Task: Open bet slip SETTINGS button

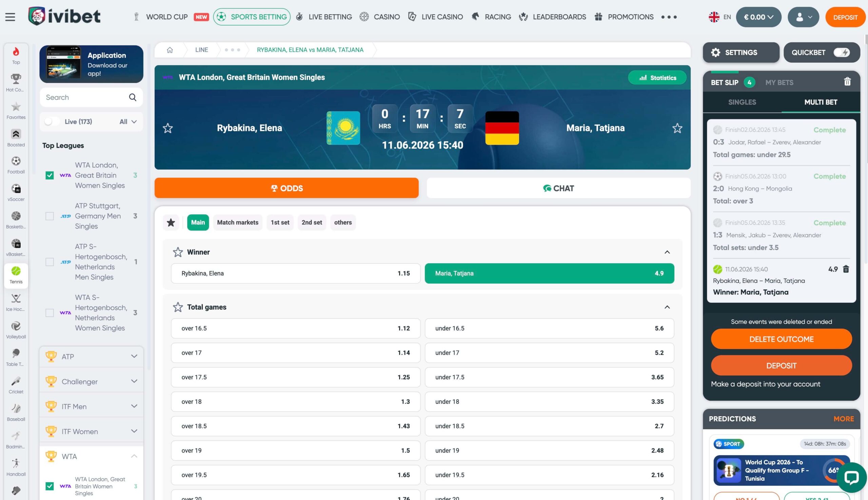Action: (x=741, y=53)
